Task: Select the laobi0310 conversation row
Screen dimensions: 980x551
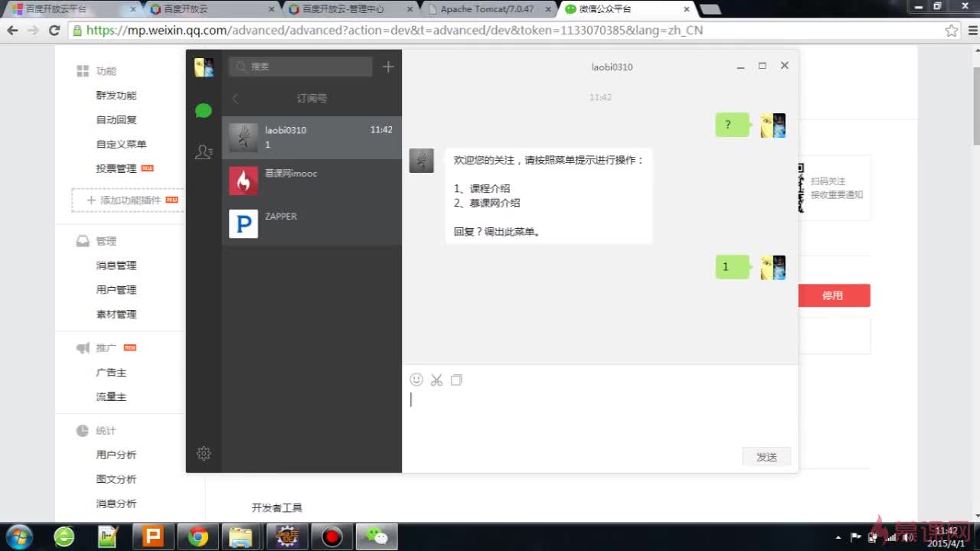Action: [312, 138]
